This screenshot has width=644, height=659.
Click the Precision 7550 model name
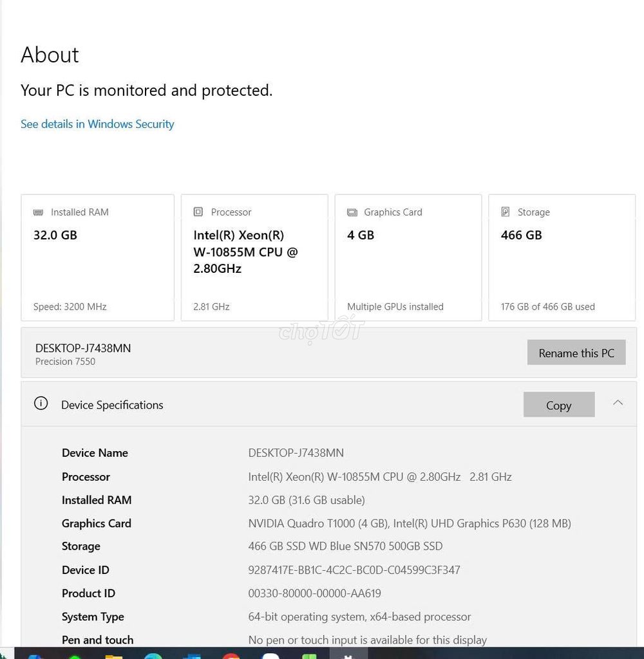point(65,362)
